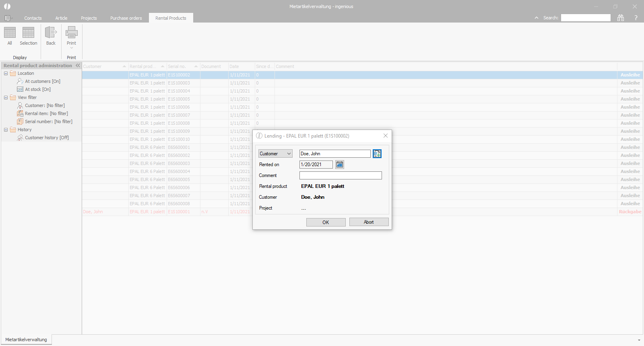
Task: Click the Print icon in ribbon
Action: coord(71,33)
